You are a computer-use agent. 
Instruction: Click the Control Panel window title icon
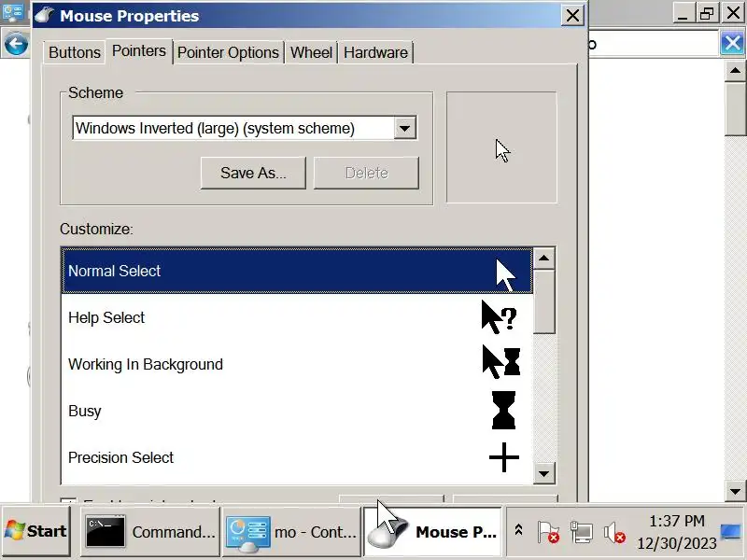click(x=13, y=11)
